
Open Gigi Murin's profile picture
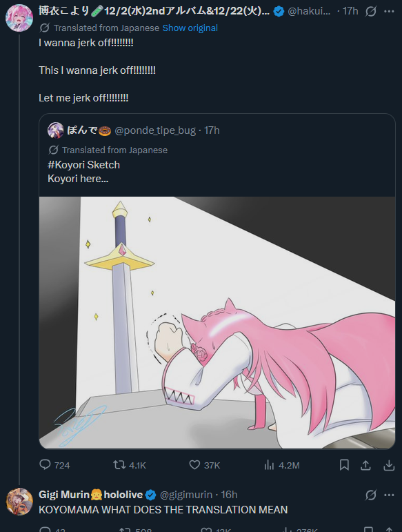[x=19, y=502]
